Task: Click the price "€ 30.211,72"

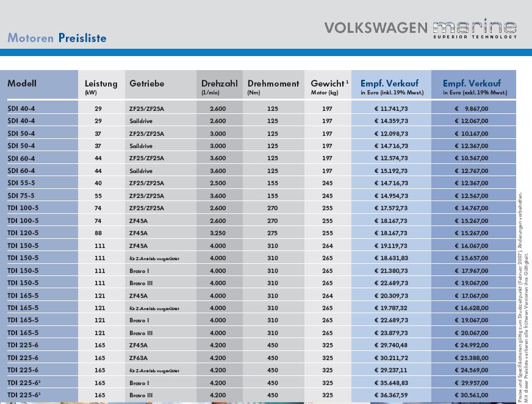Action: click(x=391, y=358)
